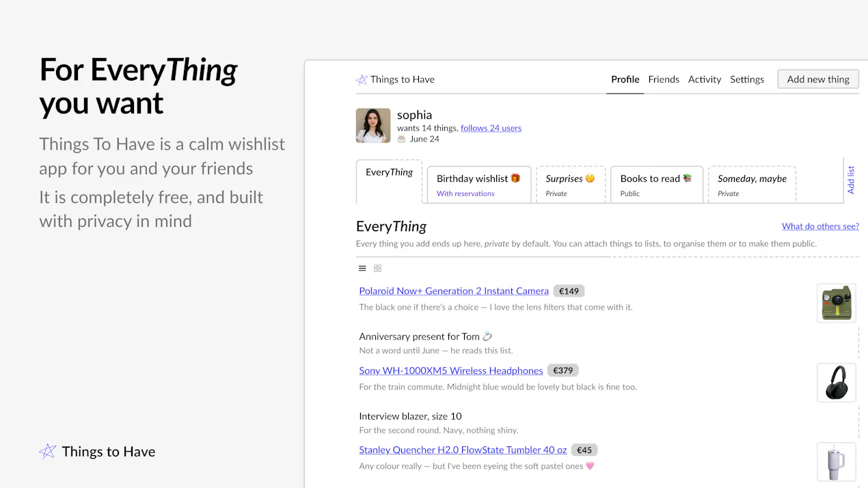Click the €149 price badge
Image resolution: width=868 pixels, height=488 pixels.
tap(569, 291)
